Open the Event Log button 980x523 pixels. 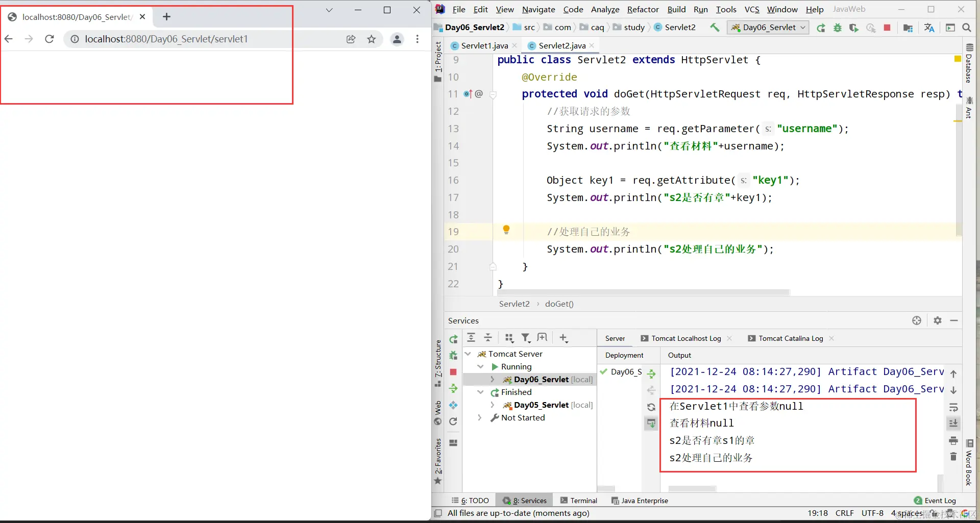click(x=935, y=501)
